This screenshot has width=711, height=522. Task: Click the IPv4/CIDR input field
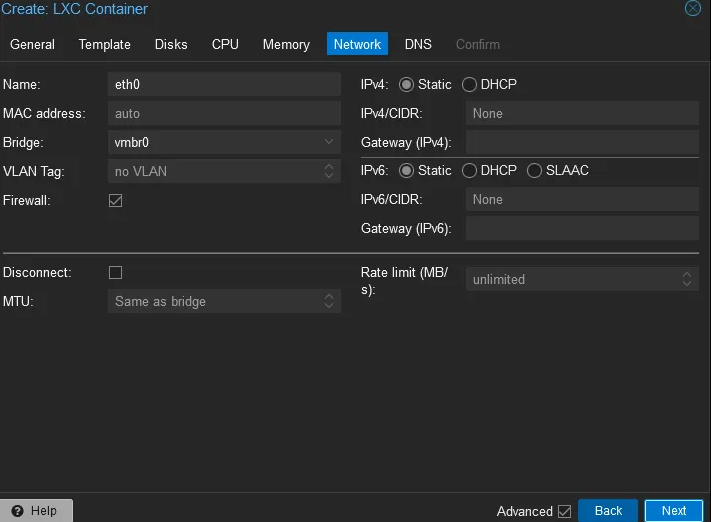pos(582,114)
